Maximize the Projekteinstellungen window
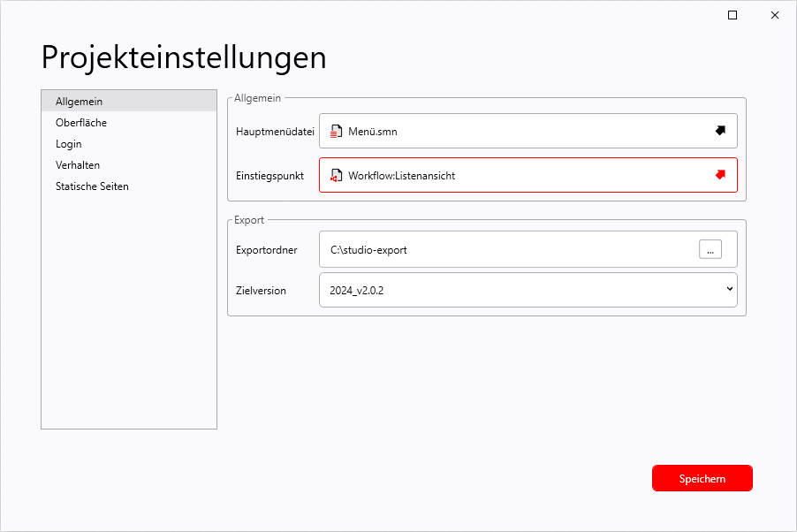The width and height of the screenshot is (797, 532). [x=732, y=15]
